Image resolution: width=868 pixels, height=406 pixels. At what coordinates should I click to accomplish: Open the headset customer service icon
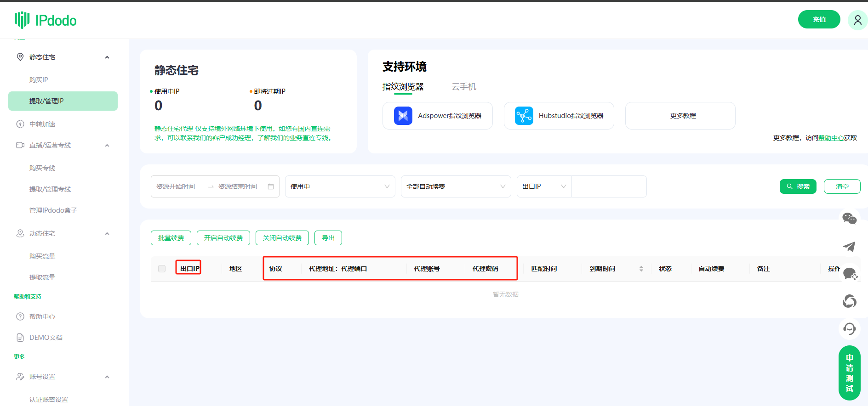pyautogui.click(x=849, y=329)
